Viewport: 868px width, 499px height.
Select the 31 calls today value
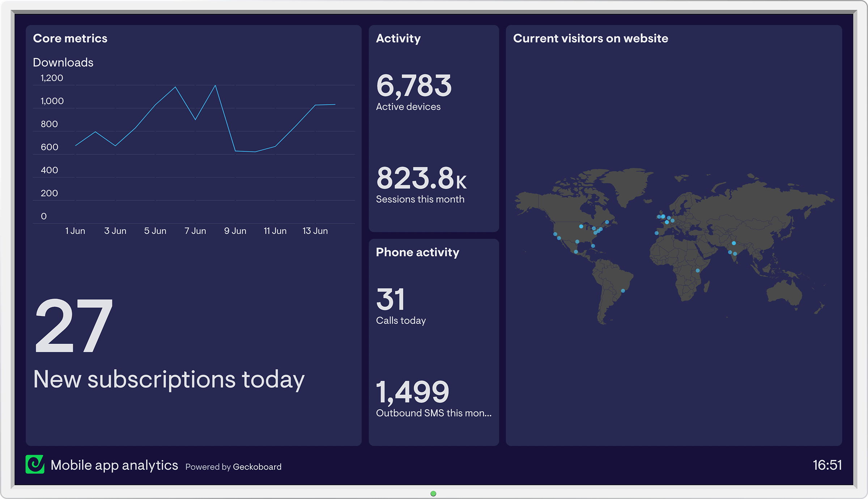point(390,300)
